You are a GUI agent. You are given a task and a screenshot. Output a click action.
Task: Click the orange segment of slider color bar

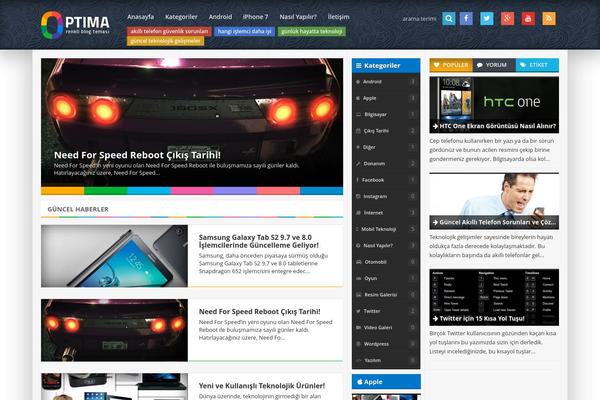pos(62,191)
